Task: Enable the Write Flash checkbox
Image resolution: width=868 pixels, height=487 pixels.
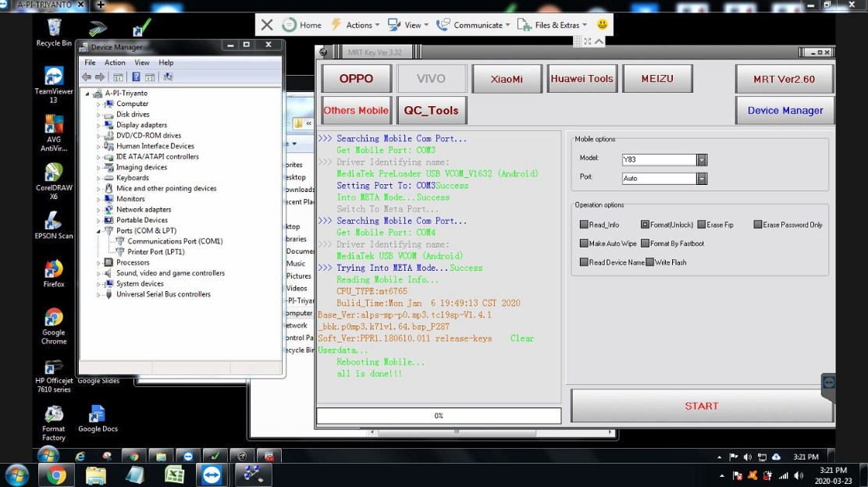Action: [650, 262]
